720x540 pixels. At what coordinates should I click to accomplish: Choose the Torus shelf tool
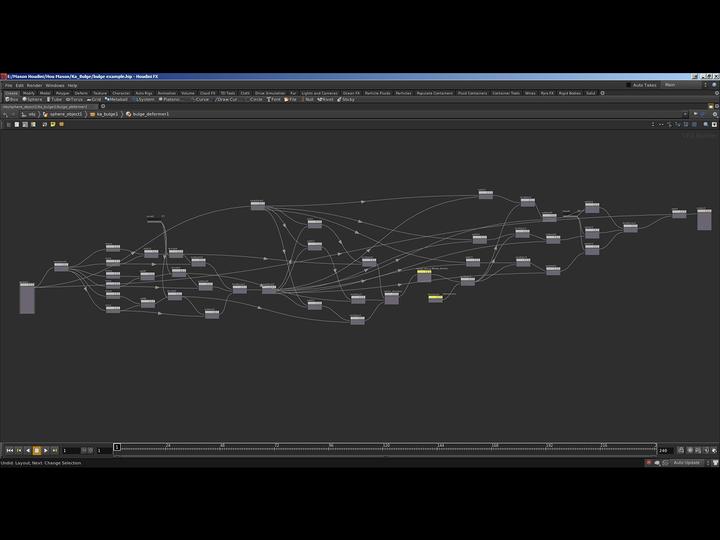click(77, 99)
